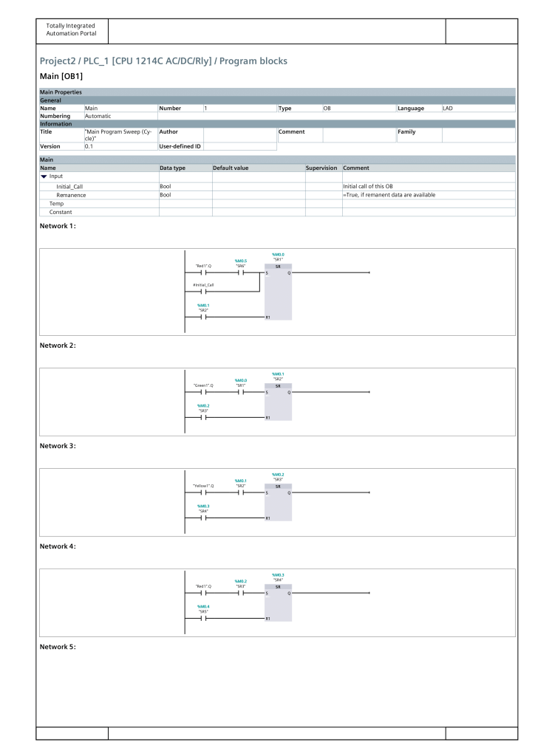Select the SR1 flip-flop block in Network 1

point(278,292)
